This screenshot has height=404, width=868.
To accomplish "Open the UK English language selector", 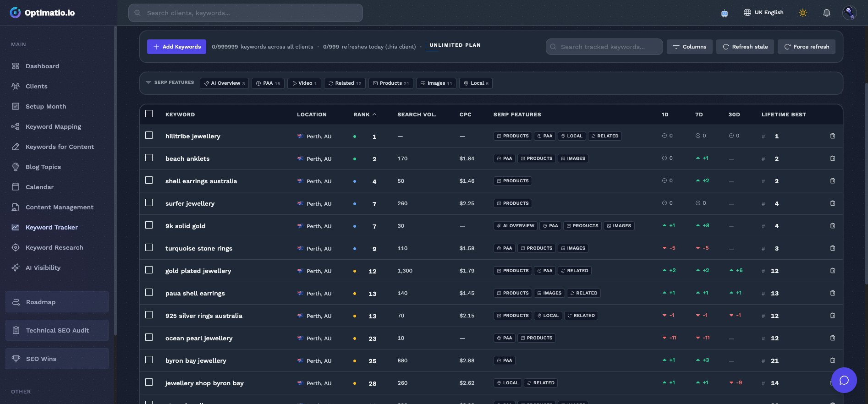I will [x=763, y=12].
